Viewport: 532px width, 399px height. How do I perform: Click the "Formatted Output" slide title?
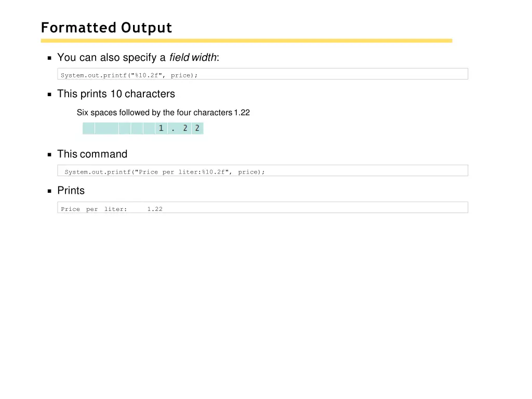click(107, 28)
